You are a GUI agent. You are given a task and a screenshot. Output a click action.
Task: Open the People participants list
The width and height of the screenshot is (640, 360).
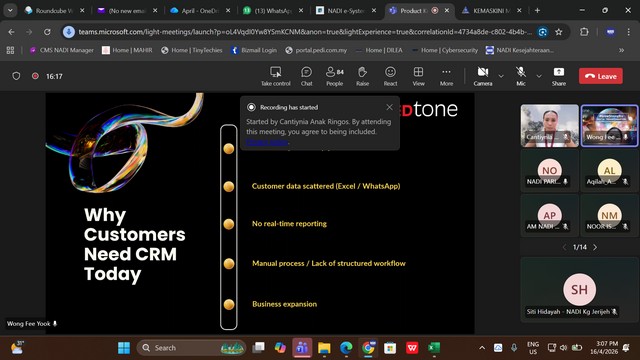[x=335, y=76]
